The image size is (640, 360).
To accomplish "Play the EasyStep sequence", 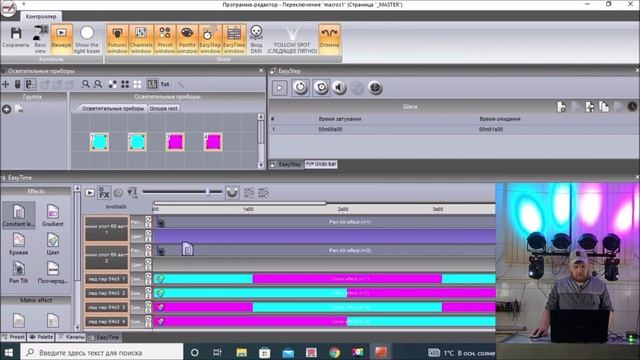I will click(x=280, y=88).
